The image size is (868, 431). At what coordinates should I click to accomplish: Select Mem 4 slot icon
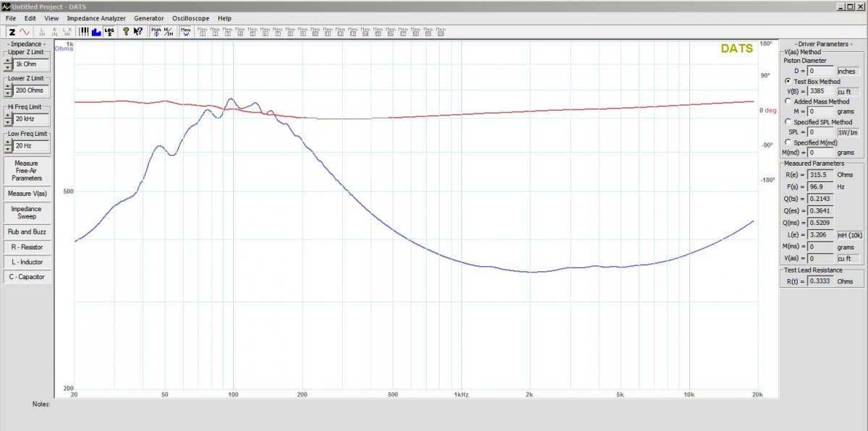[240, 32]
